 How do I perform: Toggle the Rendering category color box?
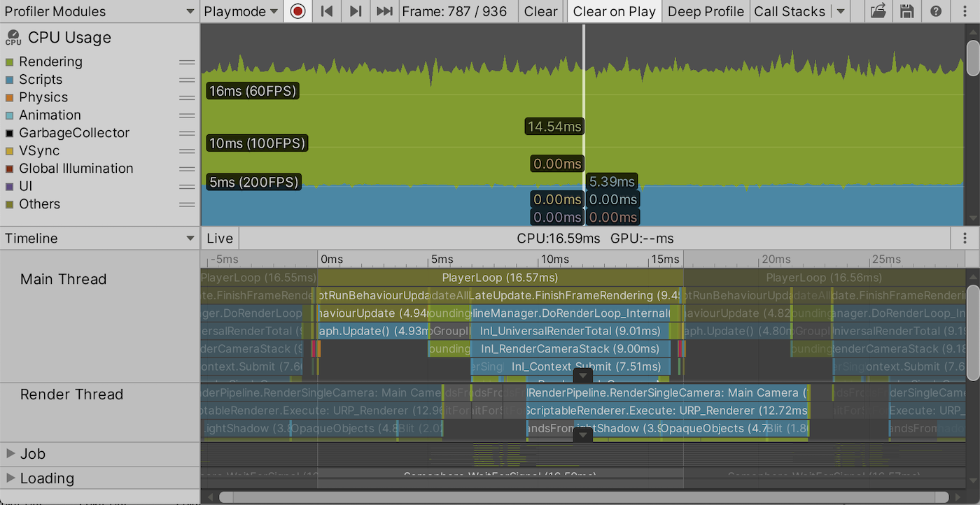(9, 62)
